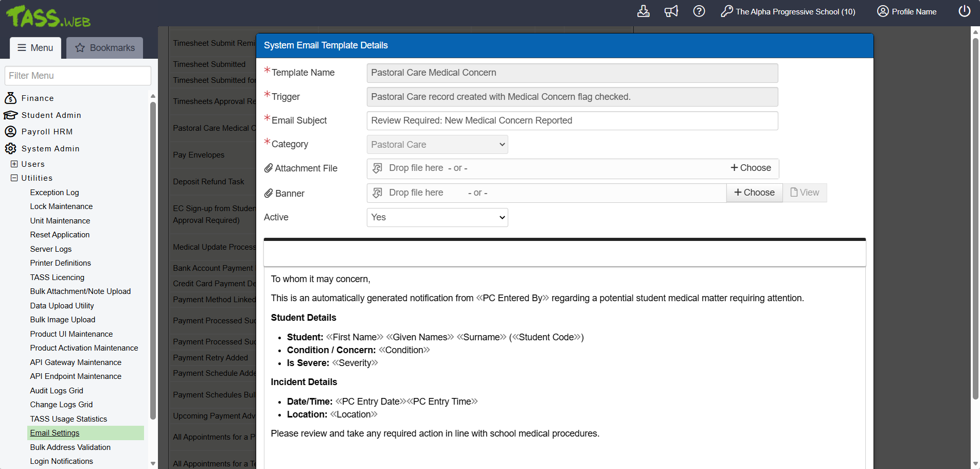Click the profile avatar icon
980x469 pixels.
pos(883,11)
